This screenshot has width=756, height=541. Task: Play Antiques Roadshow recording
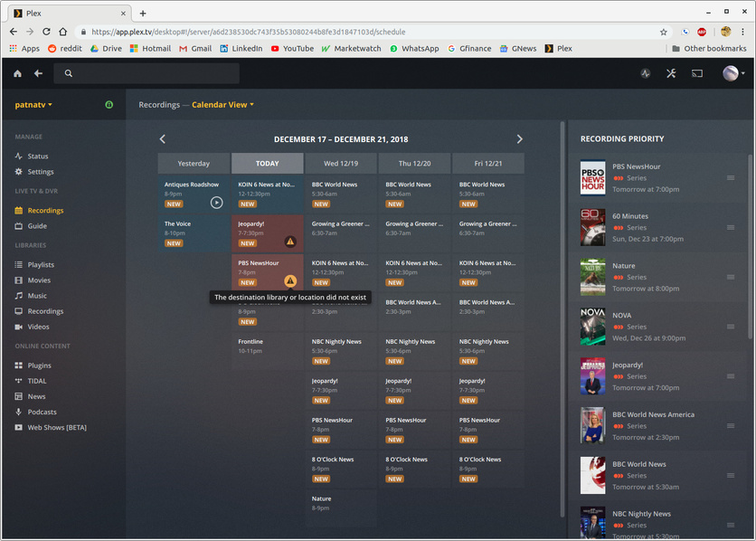(216, 203)
